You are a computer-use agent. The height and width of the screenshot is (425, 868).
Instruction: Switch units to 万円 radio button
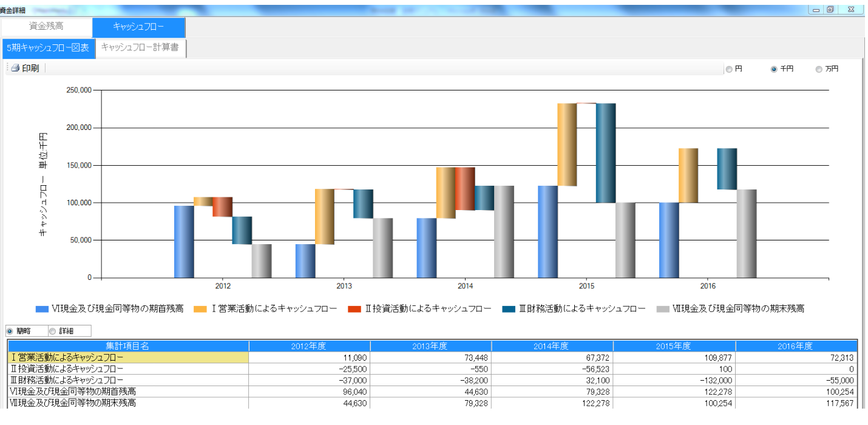pyautogui.click(x=819, y=69)
